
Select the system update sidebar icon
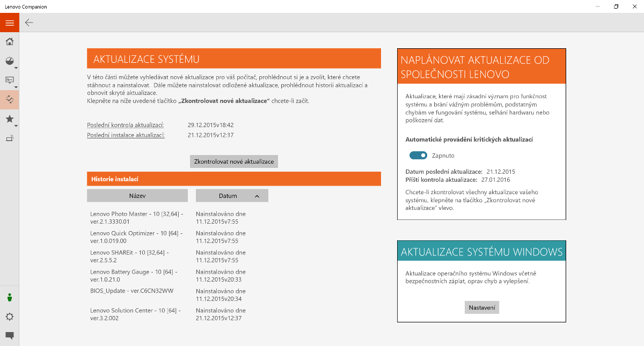(x=9, y=100)
